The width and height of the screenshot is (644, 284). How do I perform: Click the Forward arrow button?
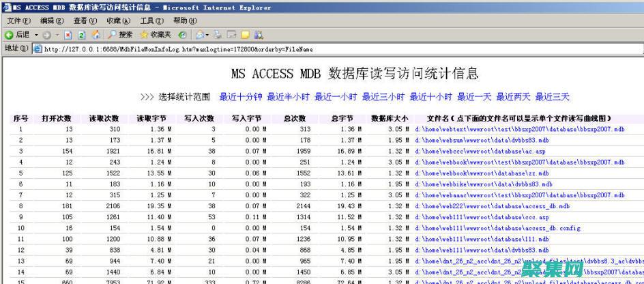(x=46, y=35)
